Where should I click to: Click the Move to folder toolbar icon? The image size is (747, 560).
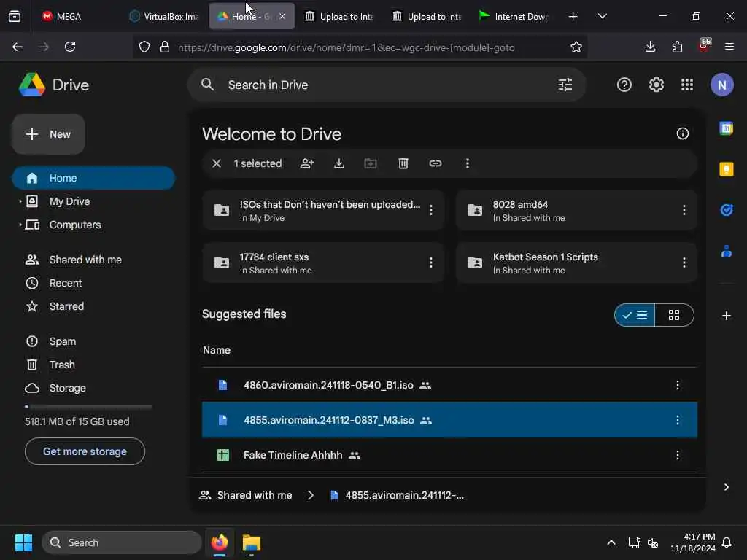(370, 163)
